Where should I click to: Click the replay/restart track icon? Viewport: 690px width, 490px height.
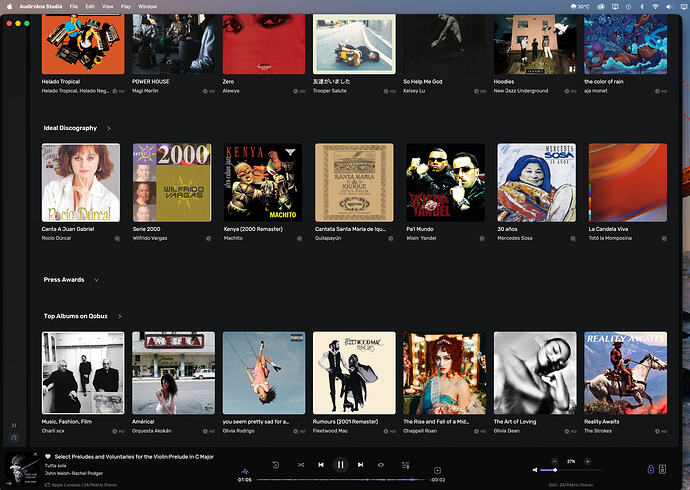(x=276, y=464)
